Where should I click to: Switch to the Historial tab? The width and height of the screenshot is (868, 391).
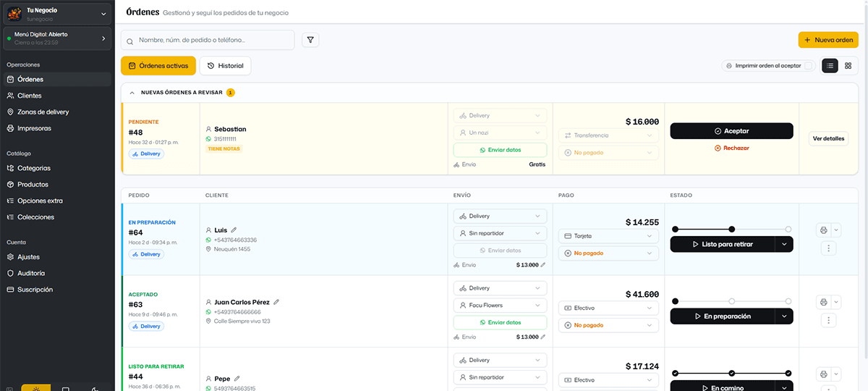coord(226,66)
